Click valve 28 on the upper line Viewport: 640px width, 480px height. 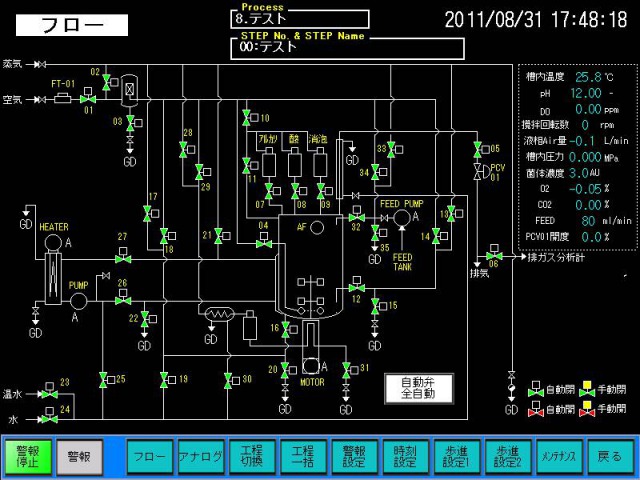[x=187, y=149]
